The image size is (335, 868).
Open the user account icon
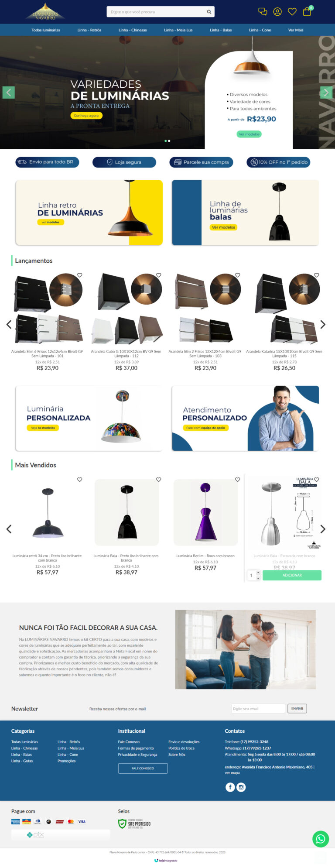tap(277, 12)
